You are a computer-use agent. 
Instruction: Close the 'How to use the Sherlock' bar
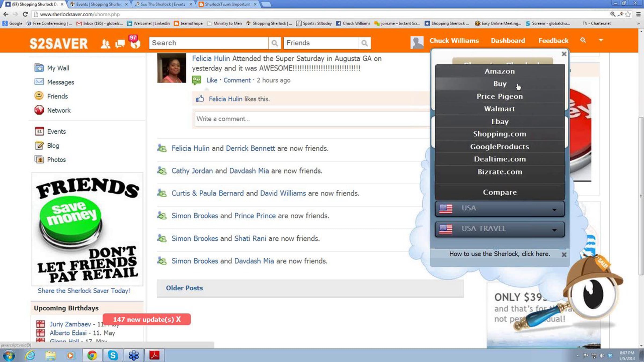pyautogui.click(x=564, y=254)
